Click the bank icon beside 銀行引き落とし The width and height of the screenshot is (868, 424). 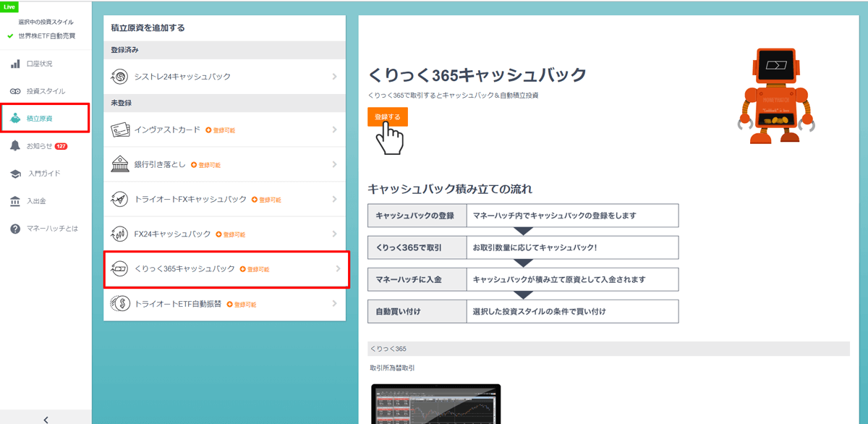tap(120, 164)
